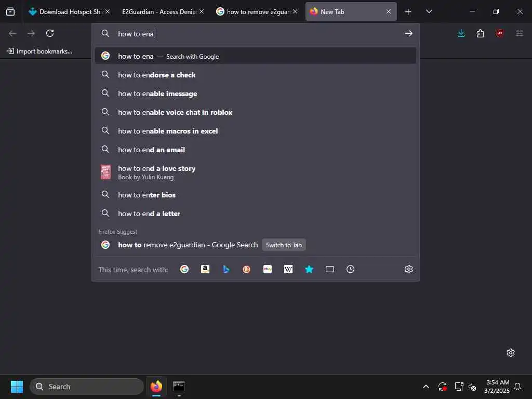Select 'how to ena — Search with Google'
532x399 pixels.
coord(256,56)
